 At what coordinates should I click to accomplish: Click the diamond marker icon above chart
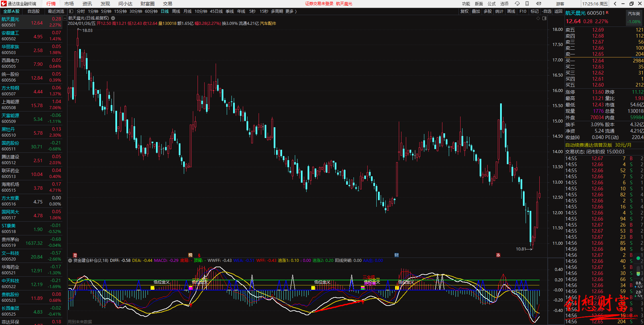click(x=538, y=18)
